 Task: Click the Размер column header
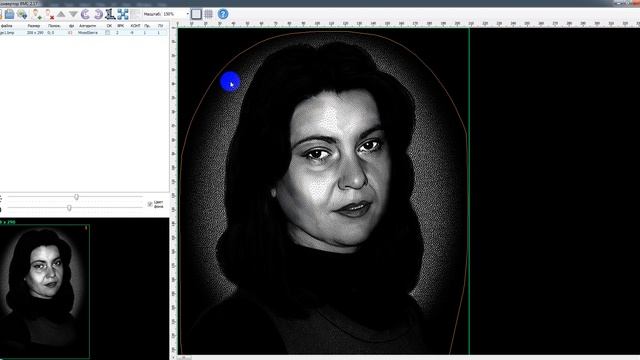point(33,26)
